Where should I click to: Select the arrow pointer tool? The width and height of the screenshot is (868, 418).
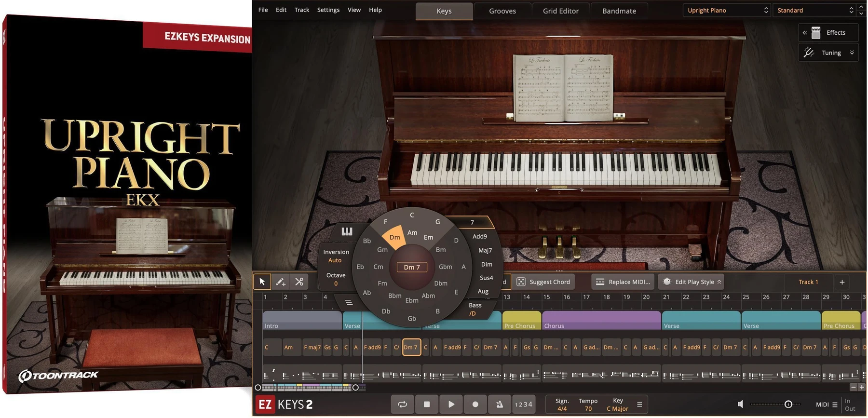[262, 282]
